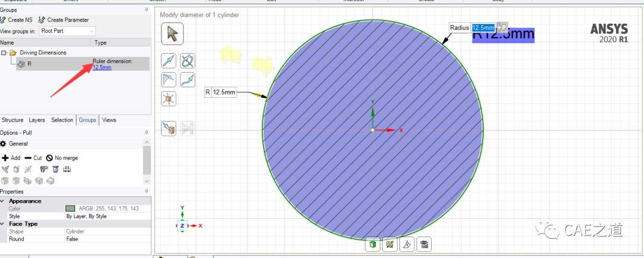Select the R group row
Image resolution: width=644 pixels, height=258 pixels.
82,64
